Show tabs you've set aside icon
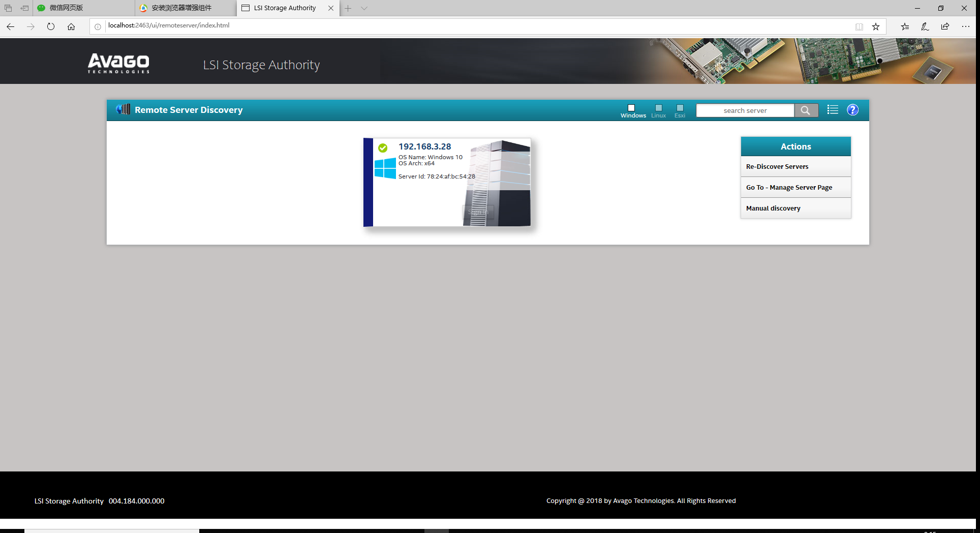This screenshot has height=533, width=980. pos(8,8)
